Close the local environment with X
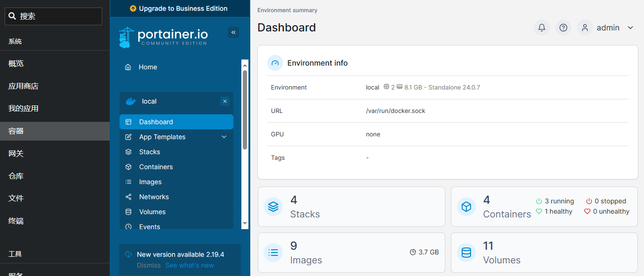This screenshot has width=644, height=276. [x=225, y=101]
